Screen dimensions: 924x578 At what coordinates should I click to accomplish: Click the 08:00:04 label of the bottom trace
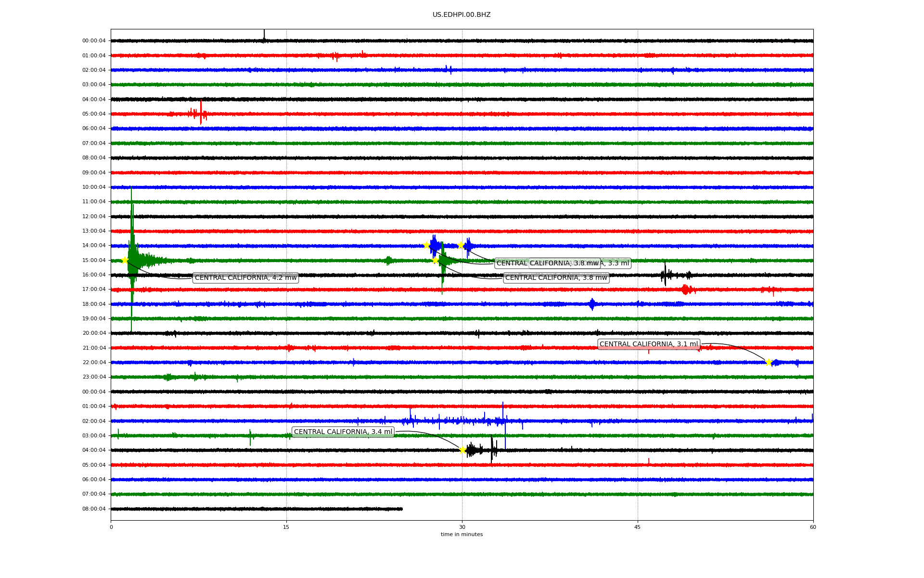(x=94, y=509)
